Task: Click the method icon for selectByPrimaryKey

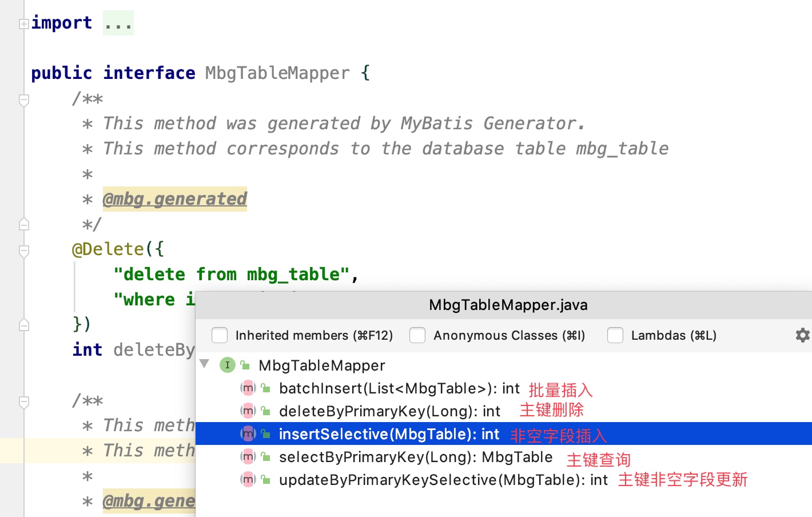Action: pos(248,456)
